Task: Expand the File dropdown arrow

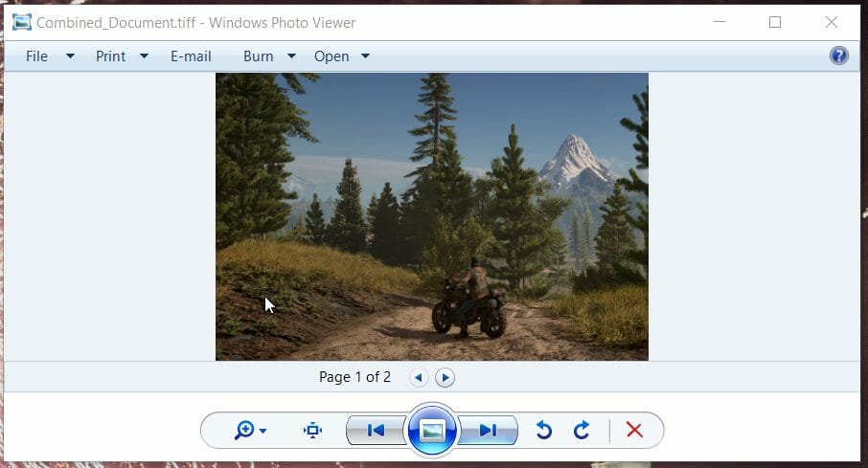Action: [x=70, y=56]
